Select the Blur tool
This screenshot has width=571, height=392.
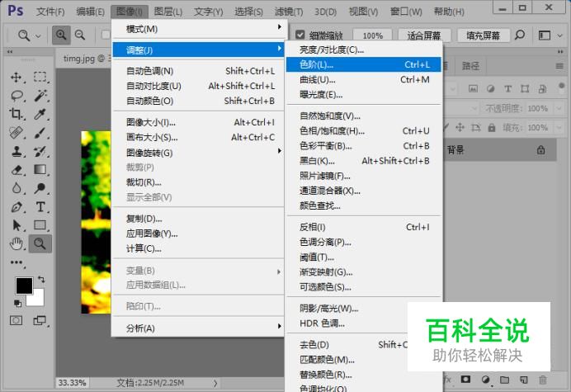[16, 188]
